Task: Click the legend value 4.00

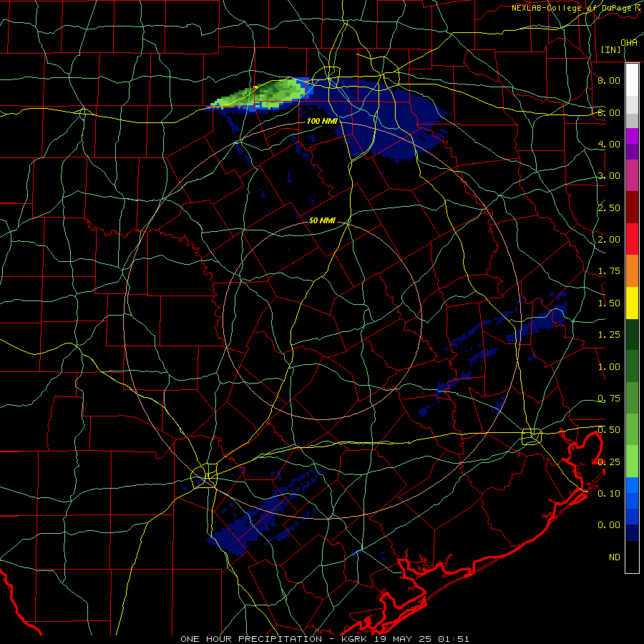Action: coord(609,144)
